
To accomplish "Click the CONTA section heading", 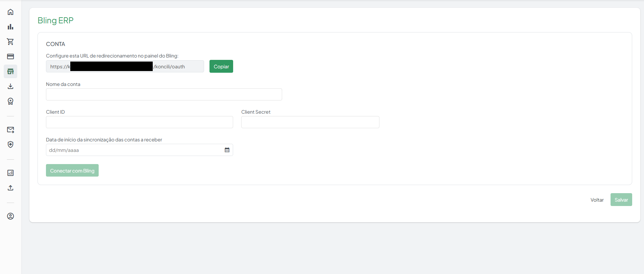I will tap(55, 44).
